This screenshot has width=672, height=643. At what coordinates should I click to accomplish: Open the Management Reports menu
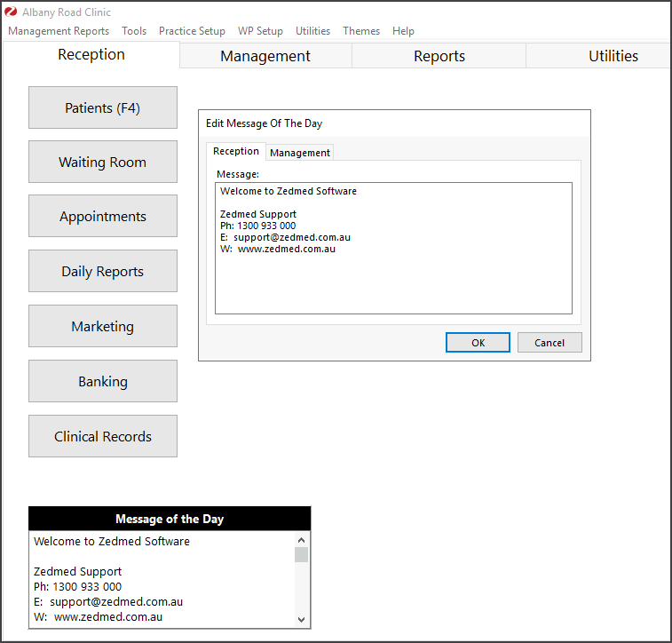pyautogui.click(x=59, y=31)
